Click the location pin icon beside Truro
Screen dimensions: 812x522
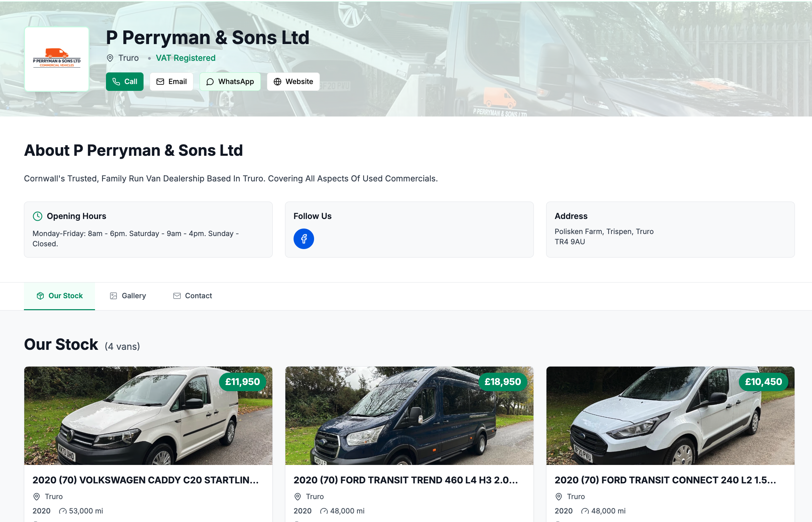coord(110,58)
